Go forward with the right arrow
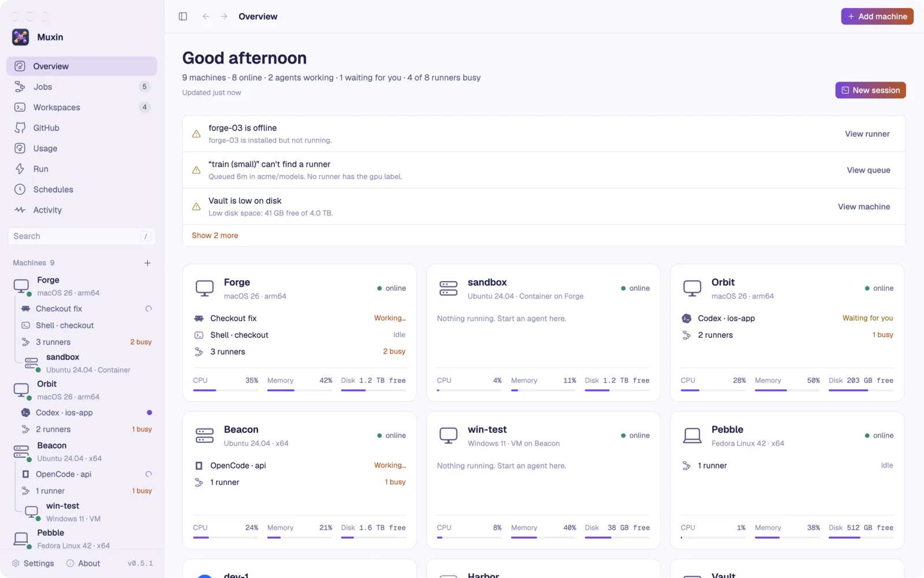This screenshot has width=924, height=578. point(224,16)
